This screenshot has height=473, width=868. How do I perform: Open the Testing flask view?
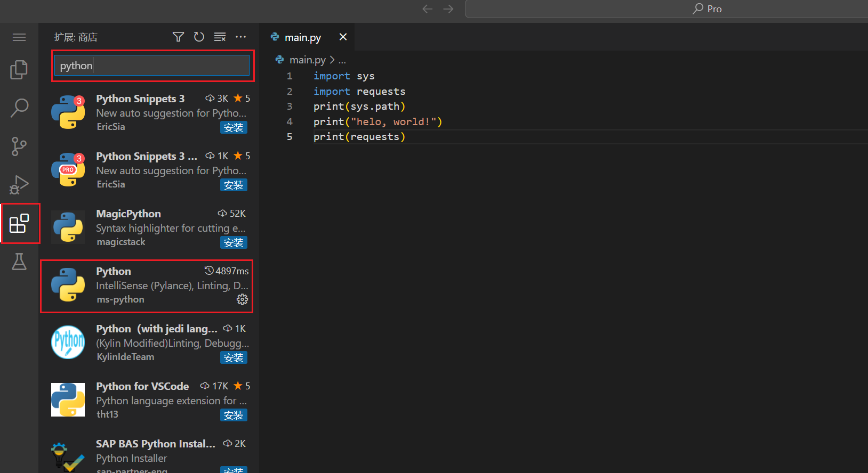click(19, 262)
